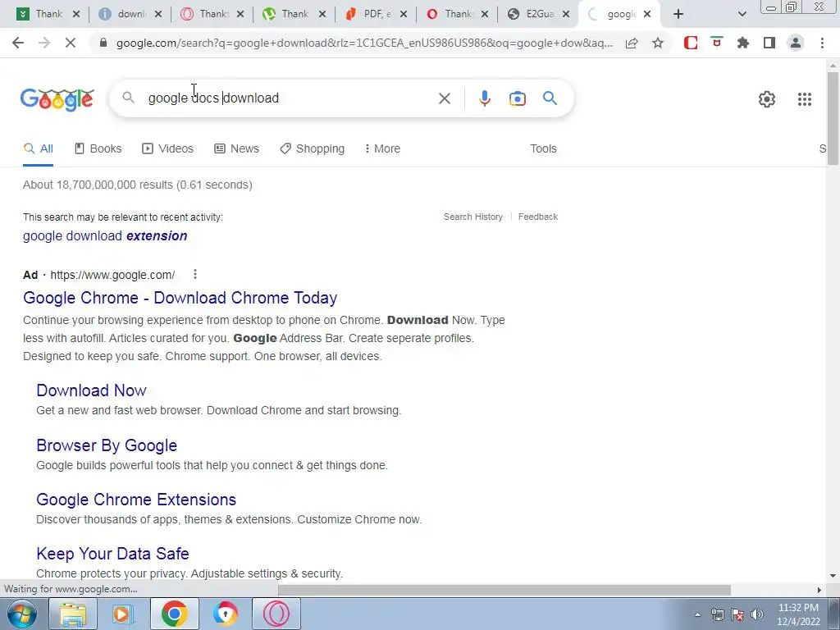Viewport: 840px width, 630px height.
Task: Bookmark this page with the star icon
Action: click(x=658, y=43)
